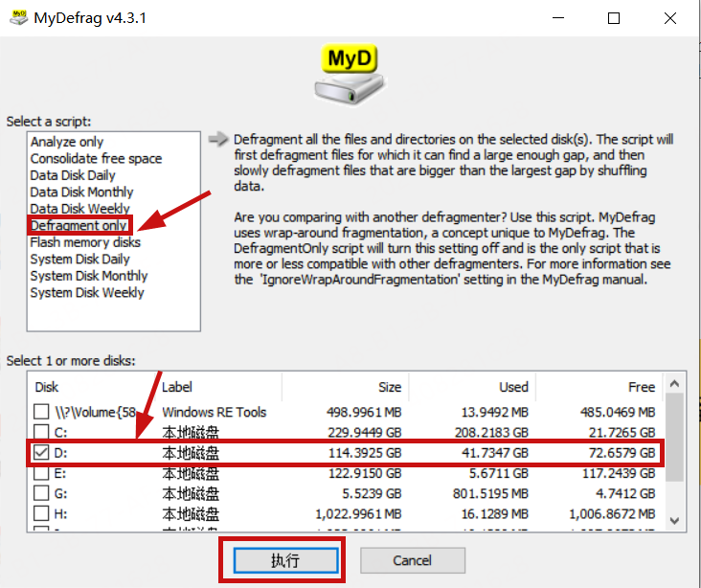The width and height of the screenshot is (701, 588).
Task: Minimize the MyDefrag window
Action: (558, 18)
